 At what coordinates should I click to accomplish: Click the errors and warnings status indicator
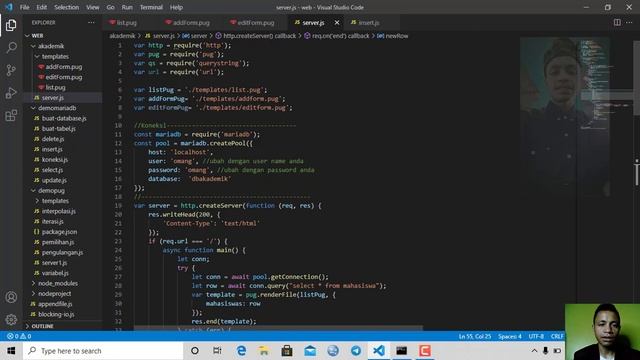coord(19,336)
